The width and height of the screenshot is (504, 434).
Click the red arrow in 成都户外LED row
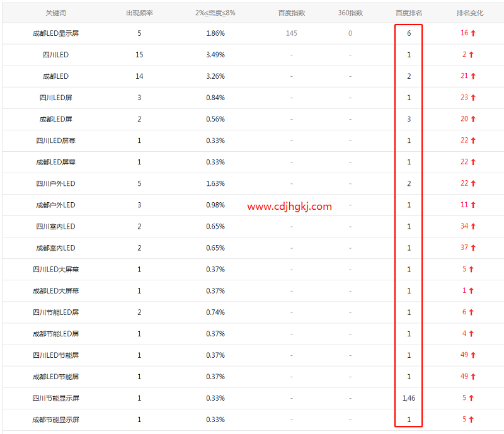(x=473, y=205)
